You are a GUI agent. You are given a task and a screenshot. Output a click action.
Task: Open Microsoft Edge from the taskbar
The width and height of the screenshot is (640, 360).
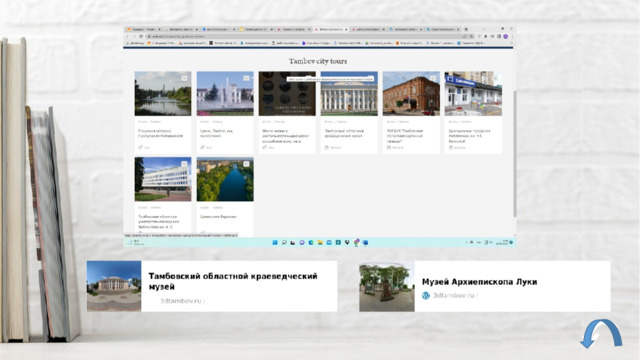point(311,242)
